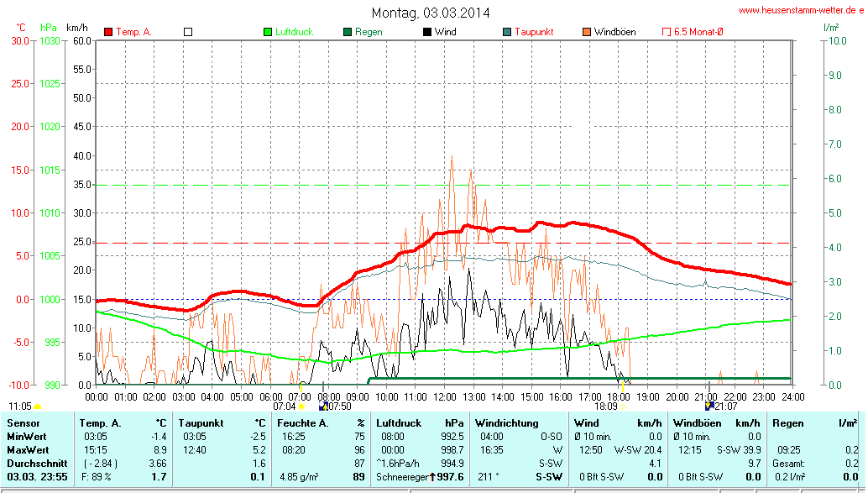Click the rain time 09:25
868x493 pixels.
point(789,450)
